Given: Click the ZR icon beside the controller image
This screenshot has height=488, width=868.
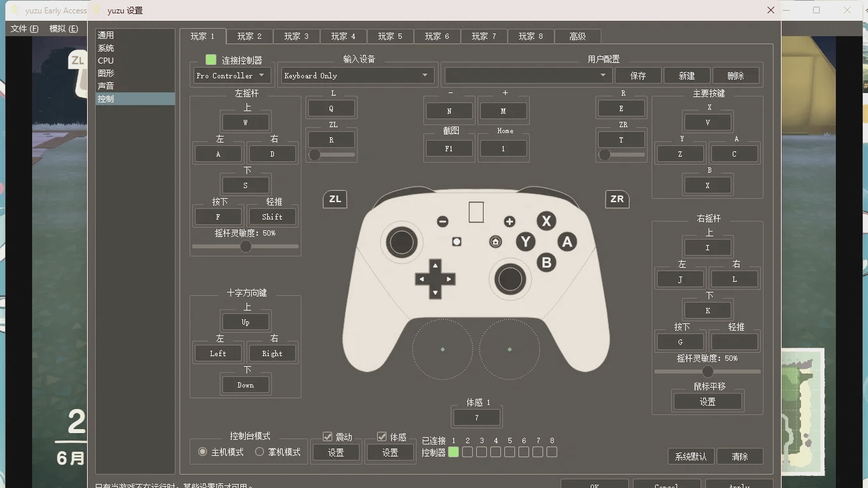Looking at the screenshot, I should [617, 199].
